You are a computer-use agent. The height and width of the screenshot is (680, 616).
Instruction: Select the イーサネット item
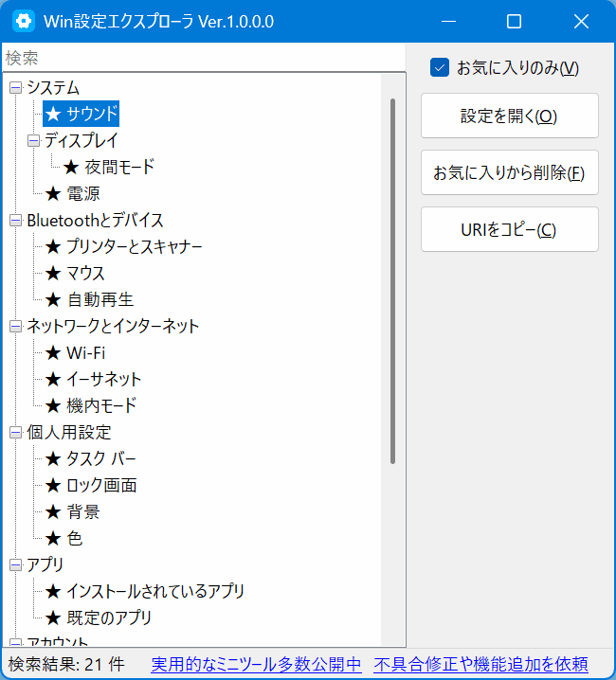(93, 380)
